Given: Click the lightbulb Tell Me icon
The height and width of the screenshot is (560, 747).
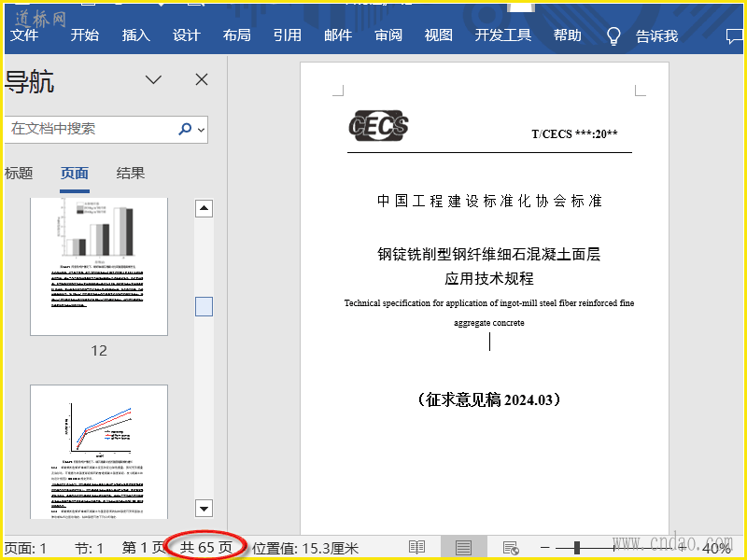Looking at the screenshot, I should point(613,35).
